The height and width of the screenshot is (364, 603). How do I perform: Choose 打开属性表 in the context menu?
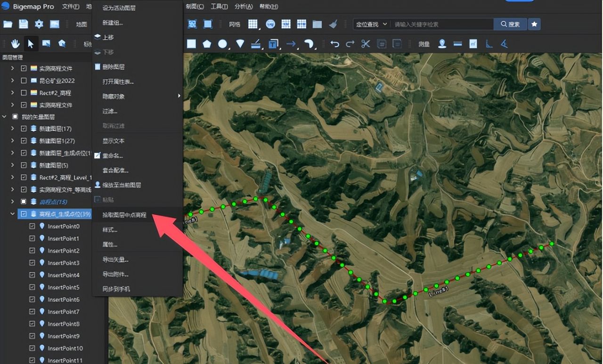(x=137, y=81)
